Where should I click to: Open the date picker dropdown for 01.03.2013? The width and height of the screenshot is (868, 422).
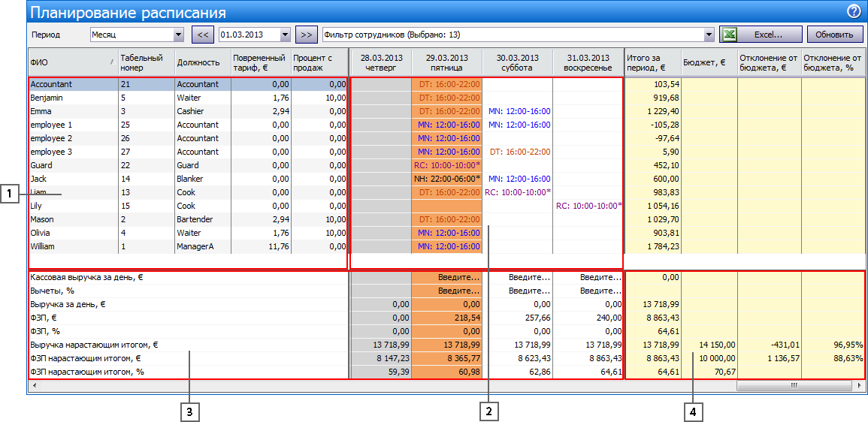[x=285, y=35]
